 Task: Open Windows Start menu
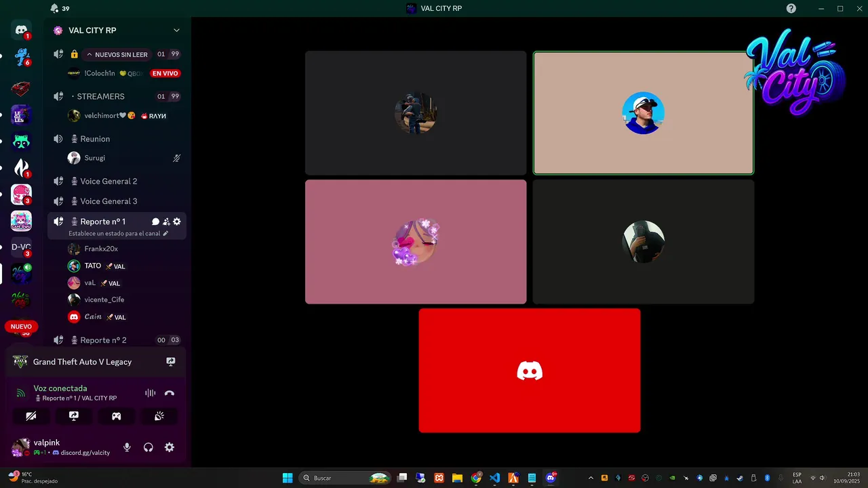click(x=288, y=478)
